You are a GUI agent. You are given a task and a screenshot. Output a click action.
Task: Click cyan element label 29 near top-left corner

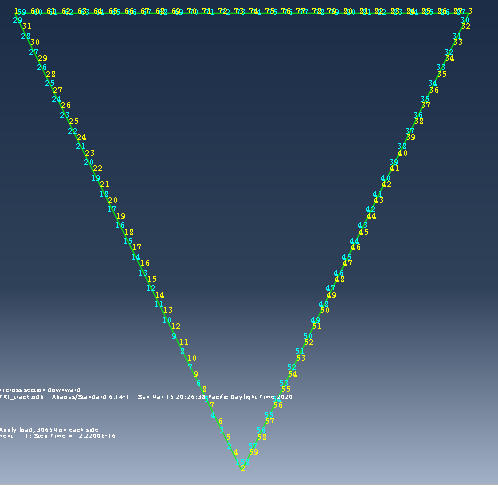point(17,20)
